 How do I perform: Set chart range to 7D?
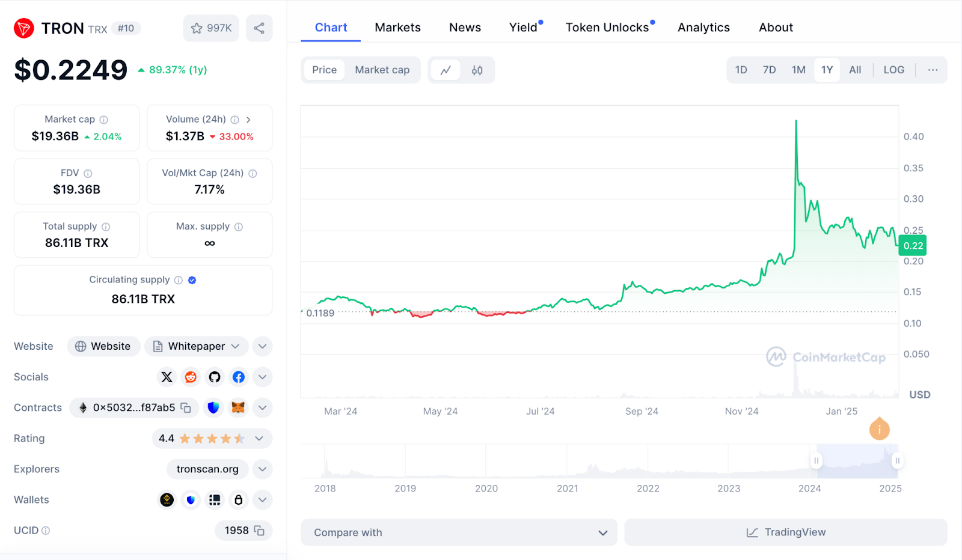(x=769, y=70)
